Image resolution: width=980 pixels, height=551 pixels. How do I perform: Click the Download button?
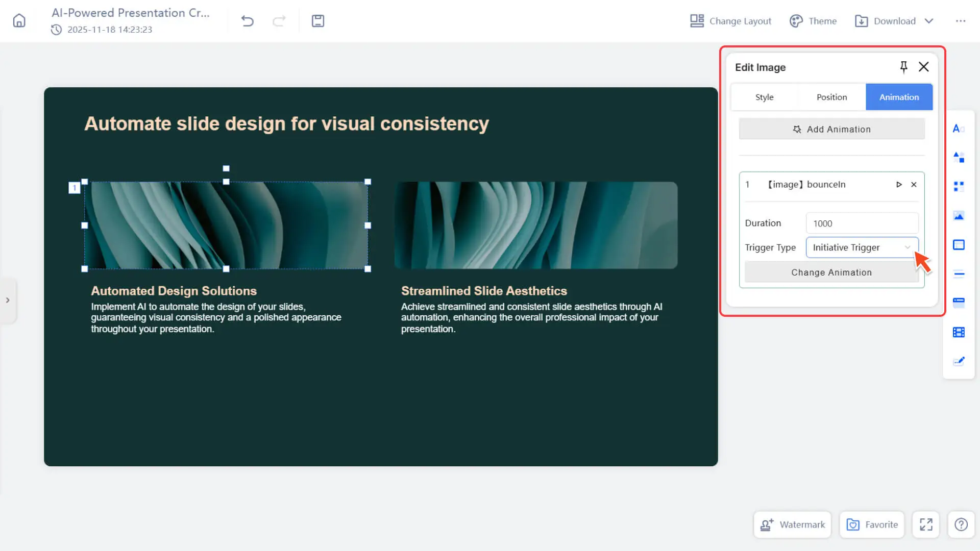pyautogui.click(x=886, y=21)
